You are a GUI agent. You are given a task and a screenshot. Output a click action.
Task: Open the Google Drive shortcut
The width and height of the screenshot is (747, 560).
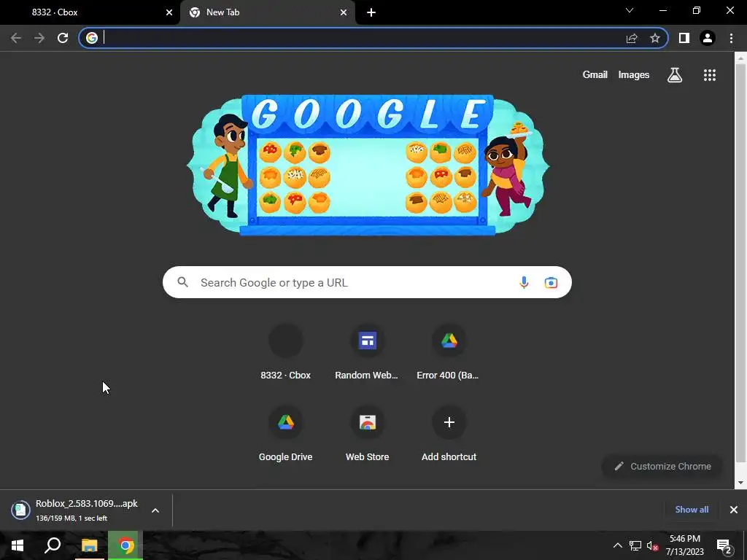pyautogui.click(x=285, y=434)
